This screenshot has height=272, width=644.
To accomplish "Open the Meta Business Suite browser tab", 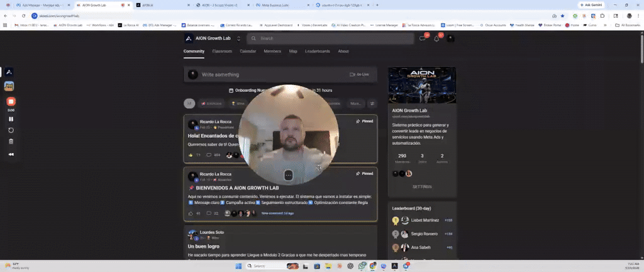I will (281, 5).
